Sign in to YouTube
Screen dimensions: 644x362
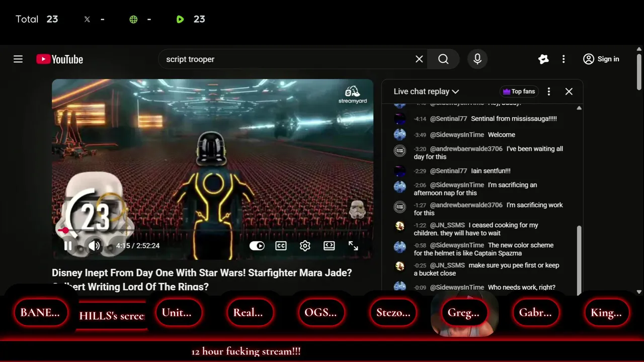(x=601, y=59)
